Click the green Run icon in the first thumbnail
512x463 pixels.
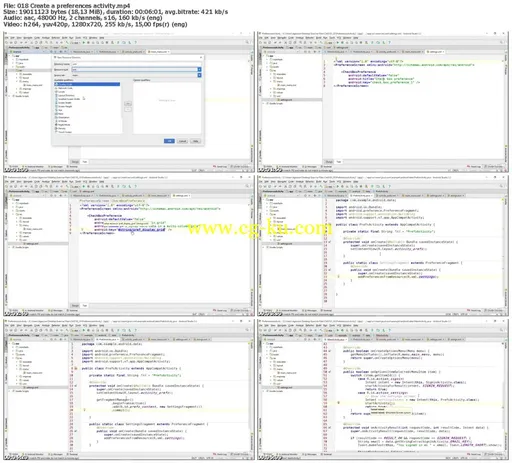(84, 43)
